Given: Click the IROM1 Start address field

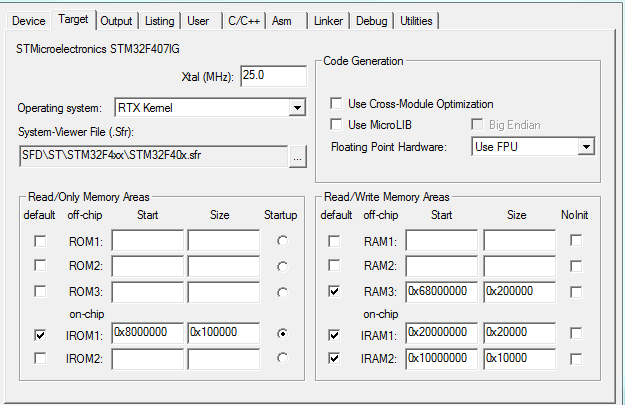Looking at the screenshot, I should [147, 333].
